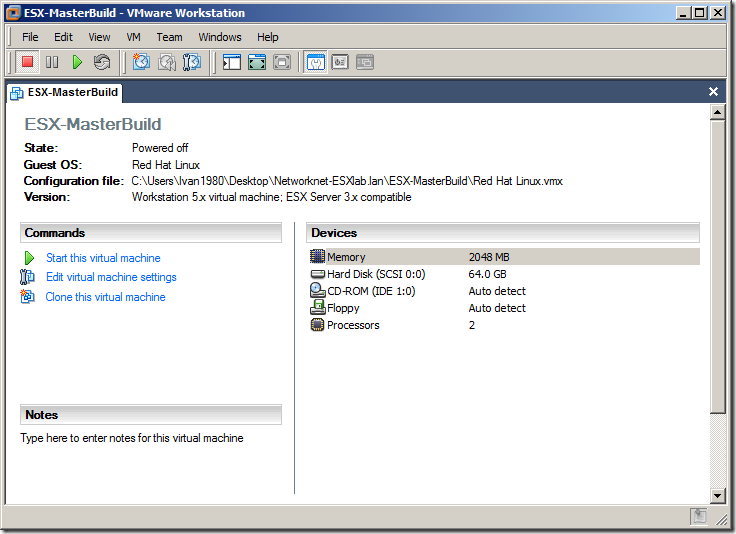Select the Appliance view toolbar icon
Screen dimensions: 736x534
click(x=340, y=62)
